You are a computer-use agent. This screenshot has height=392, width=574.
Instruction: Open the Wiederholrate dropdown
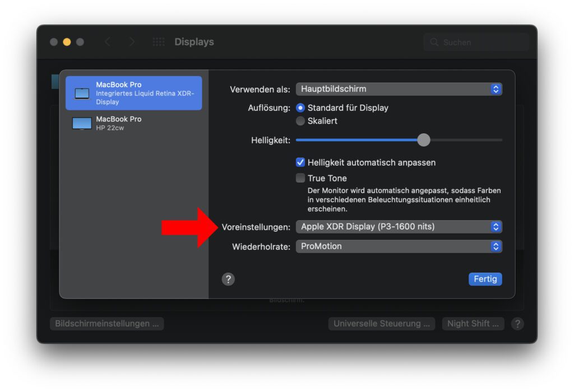point(399,246)
